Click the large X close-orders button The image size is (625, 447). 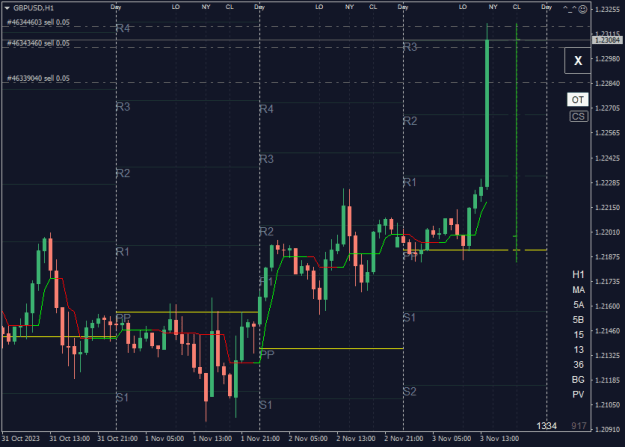click(578, 61)
